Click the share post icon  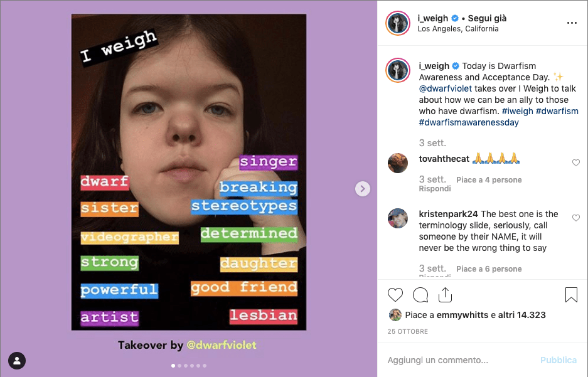click(445, 294)
